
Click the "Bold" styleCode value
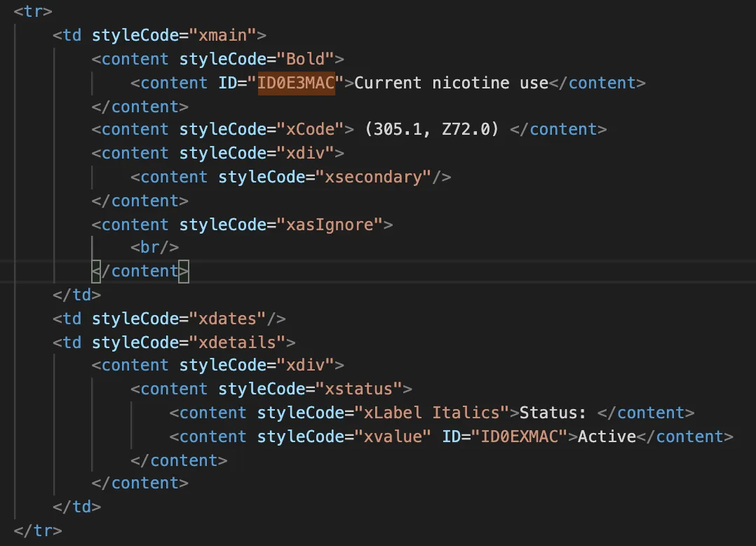click(306, 59)
